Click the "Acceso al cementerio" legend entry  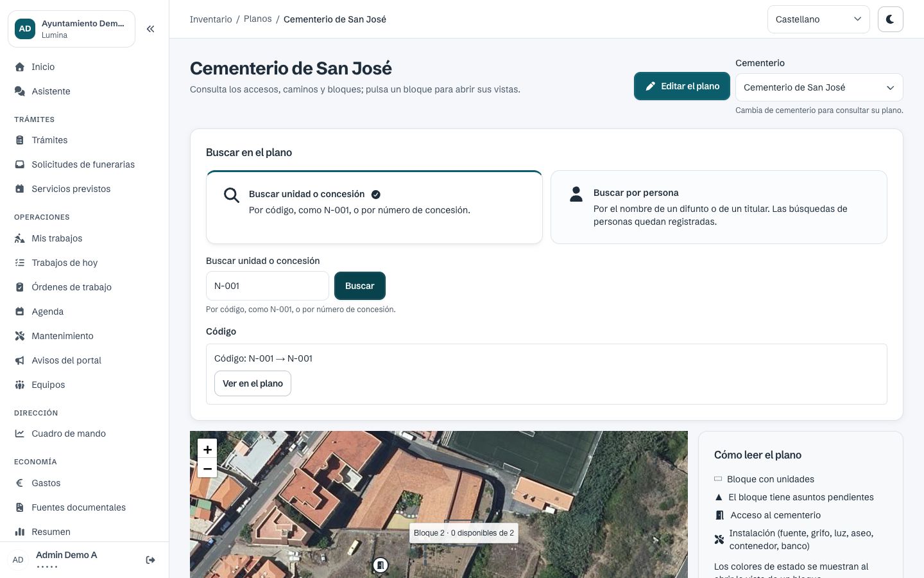click(767, 515)
